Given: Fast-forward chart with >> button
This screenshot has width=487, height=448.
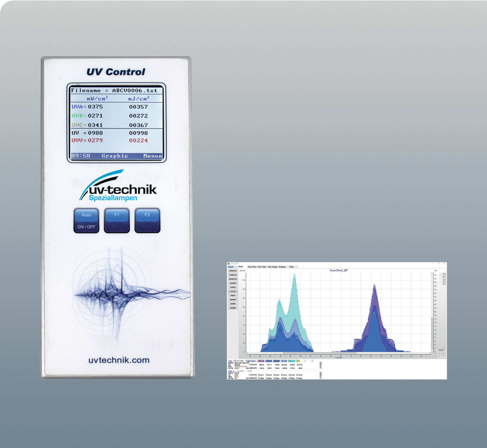Looking at the screenshot, I should (444, 353).
